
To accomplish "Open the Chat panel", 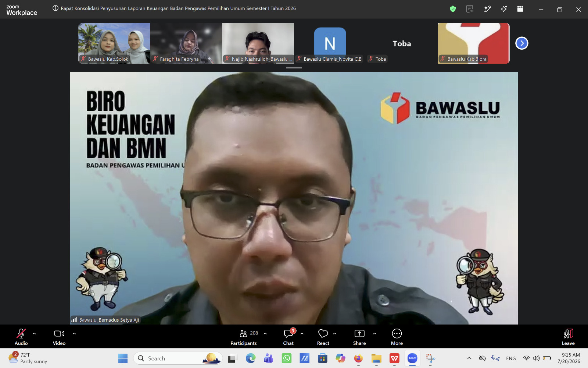I will coord(288,337).
